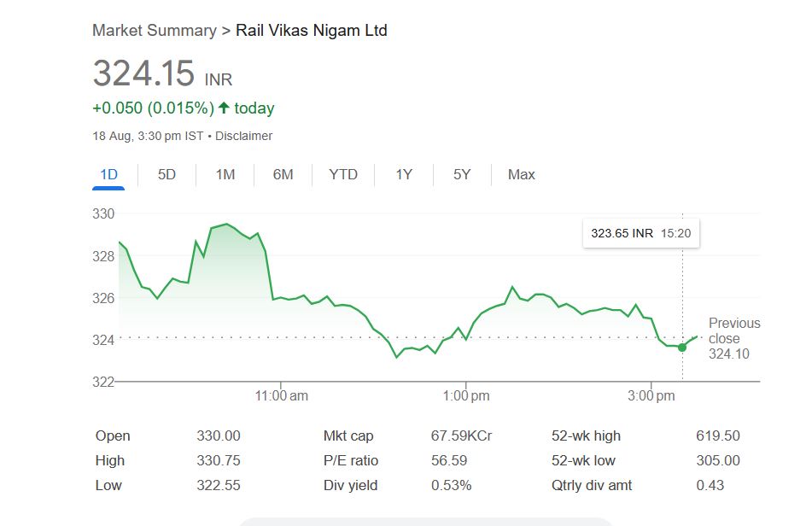Open the Disclaimer link
The width and height of the screenshot is (812, 526).
coord(243,136)
